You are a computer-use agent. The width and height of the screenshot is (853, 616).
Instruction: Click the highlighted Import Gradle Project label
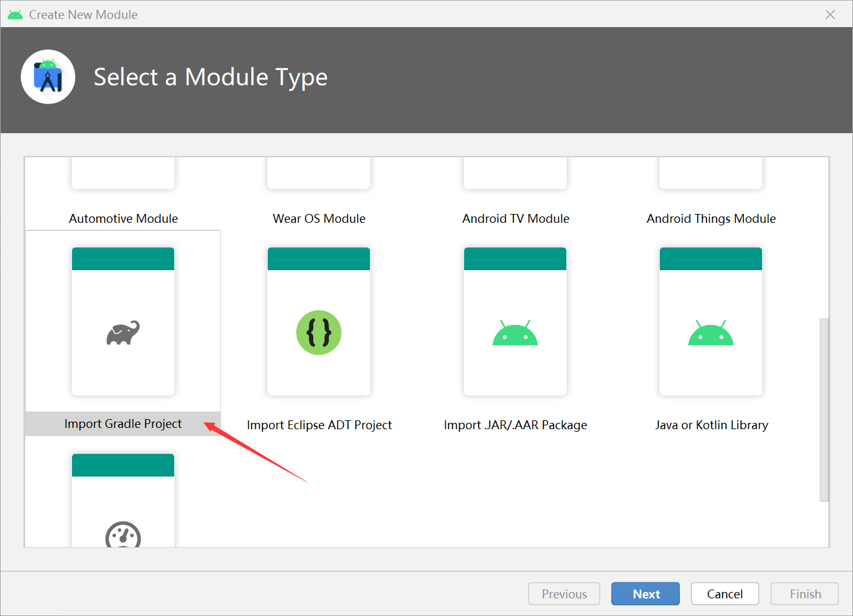tap(122, 423)
